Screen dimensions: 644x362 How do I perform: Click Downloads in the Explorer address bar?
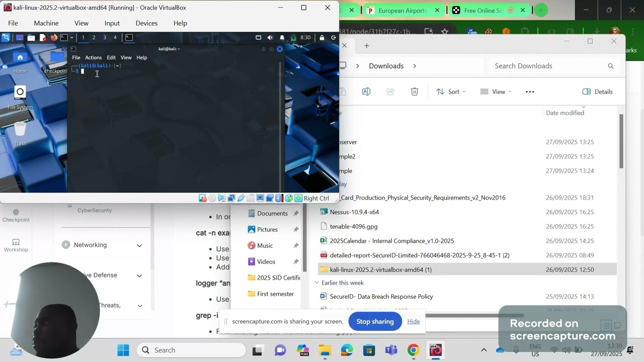(386, 66)
